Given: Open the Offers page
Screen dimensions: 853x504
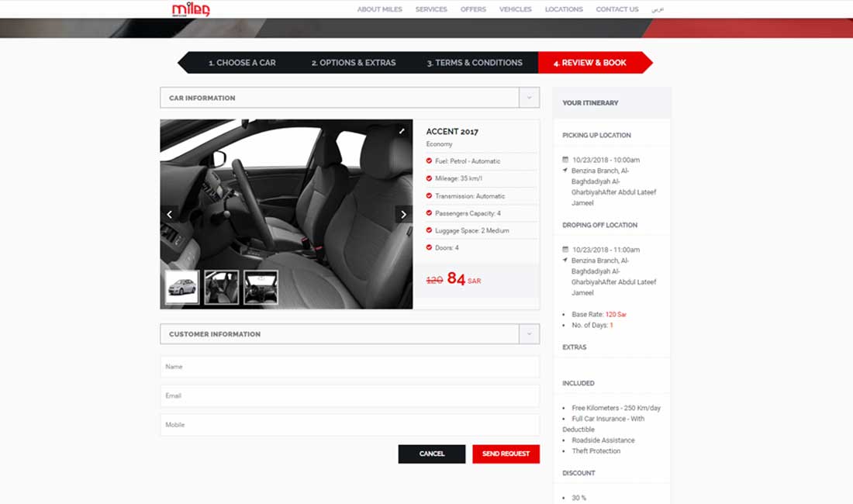Looking at the screenshot, I should tap(473, 9).
